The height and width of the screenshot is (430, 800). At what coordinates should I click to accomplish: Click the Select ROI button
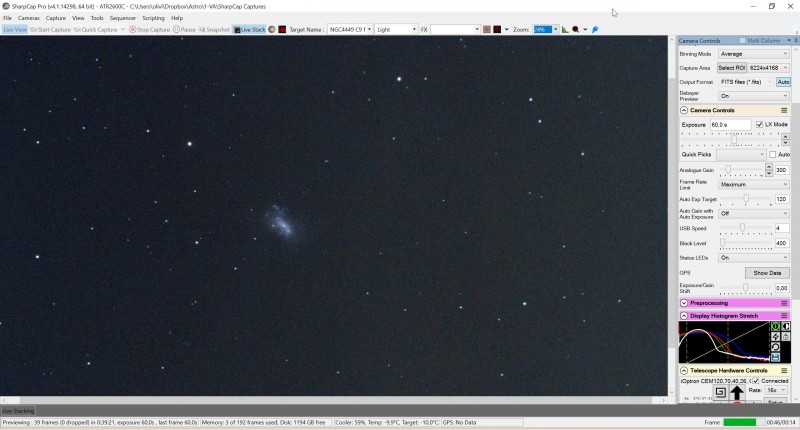coord(732,68)
